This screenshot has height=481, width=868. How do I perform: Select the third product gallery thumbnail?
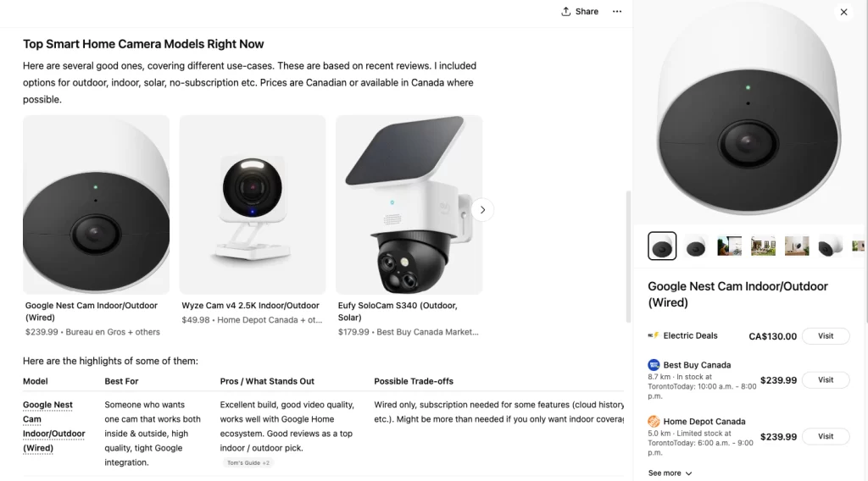click(x=729, y=246)
